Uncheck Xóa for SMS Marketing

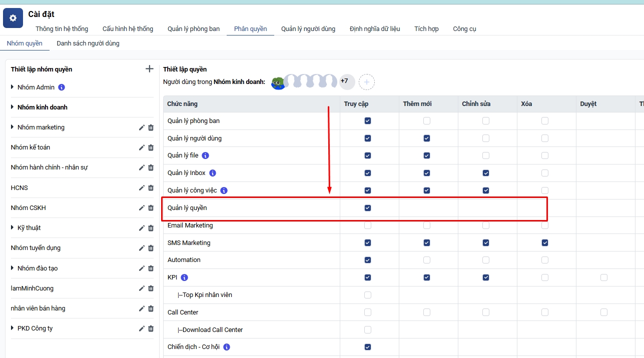click(x=545, y=243)
